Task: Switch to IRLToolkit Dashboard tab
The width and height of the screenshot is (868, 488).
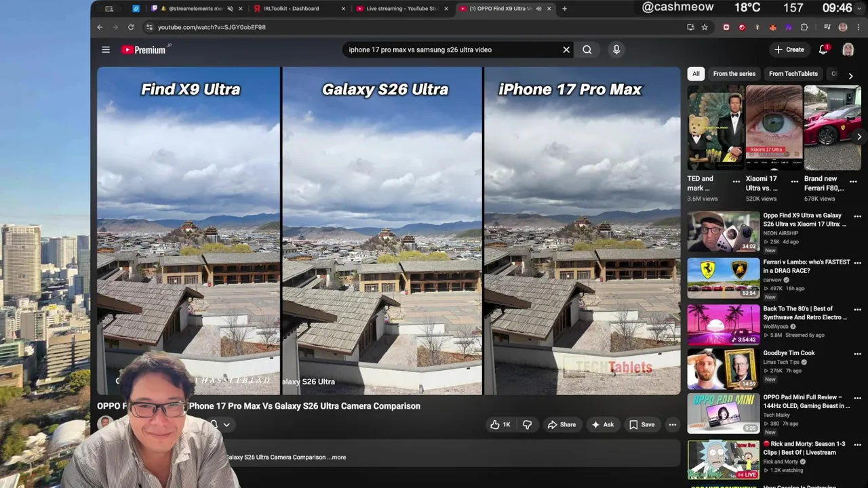Action: click(292, 9)
